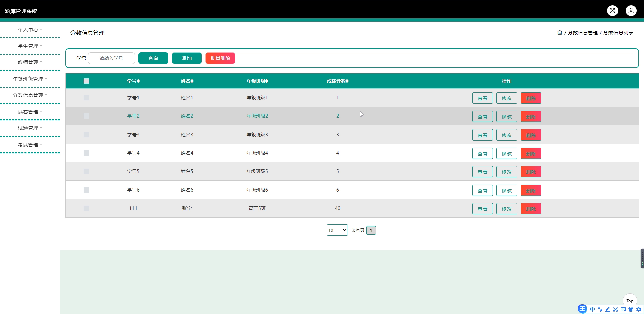Click the 批量删除 batch delete button
The image size is (644, 314).
pos(220,58)
